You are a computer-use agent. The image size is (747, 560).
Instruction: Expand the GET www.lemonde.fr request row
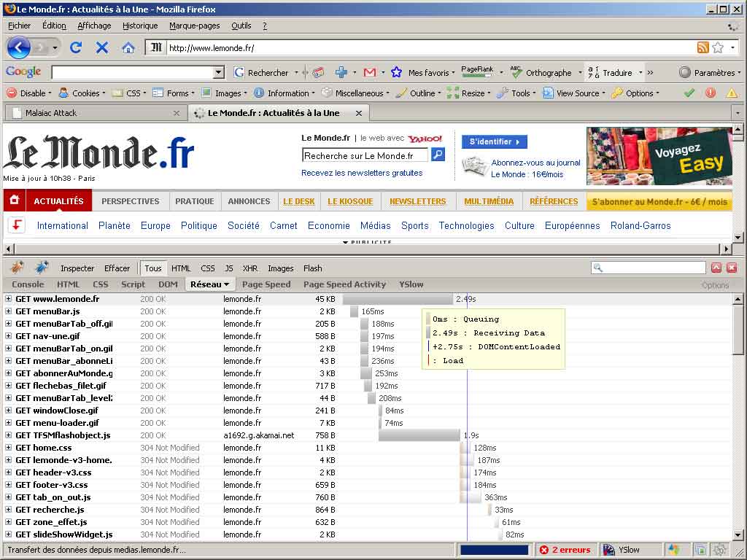(8, 298)
